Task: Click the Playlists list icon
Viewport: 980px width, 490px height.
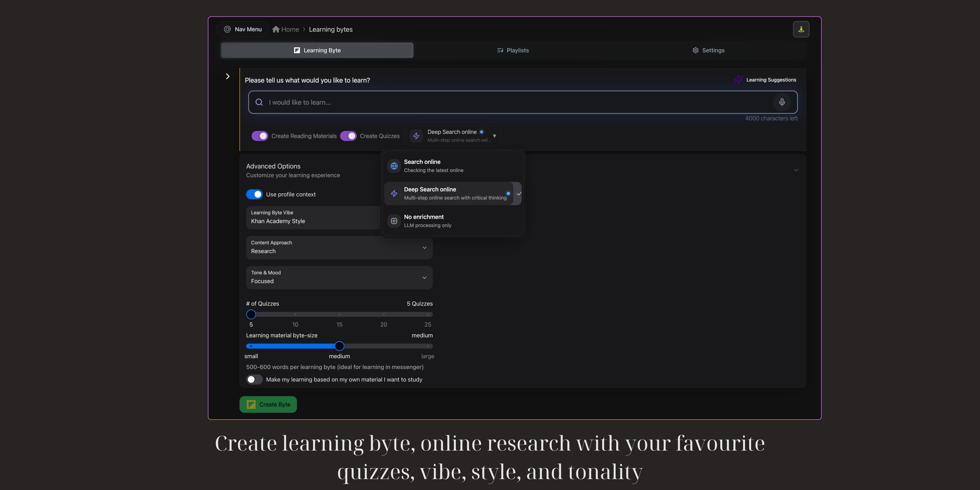Action: [x=500, y=50]
